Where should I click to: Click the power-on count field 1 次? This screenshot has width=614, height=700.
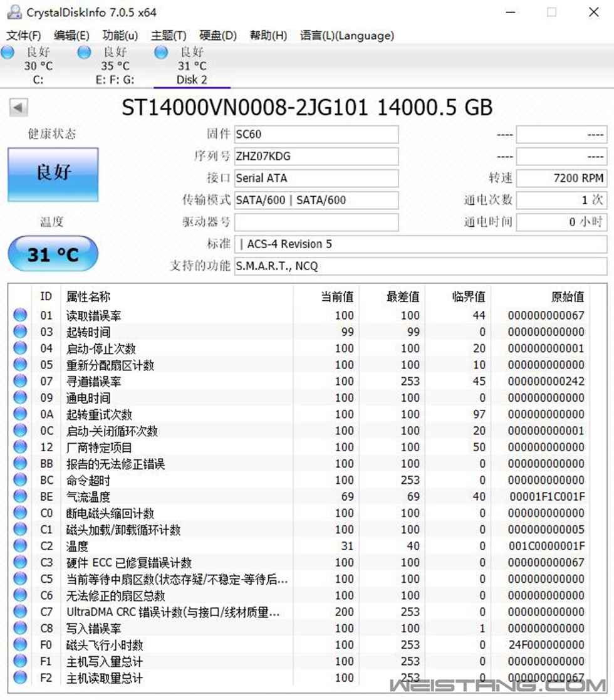tap(562, 200)
